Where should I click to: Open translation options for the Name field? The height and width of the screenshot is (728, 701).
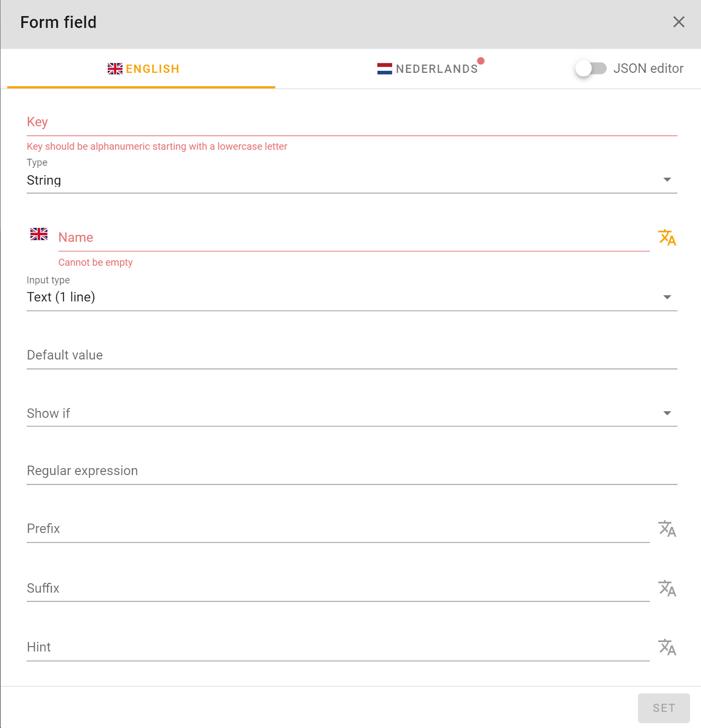coord(667,237)
